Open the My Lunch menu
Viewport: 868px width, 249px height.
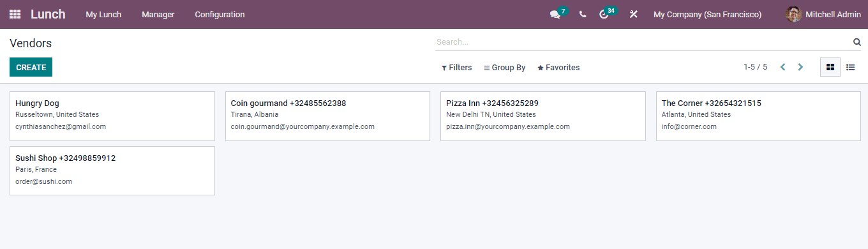coord(103,14)
